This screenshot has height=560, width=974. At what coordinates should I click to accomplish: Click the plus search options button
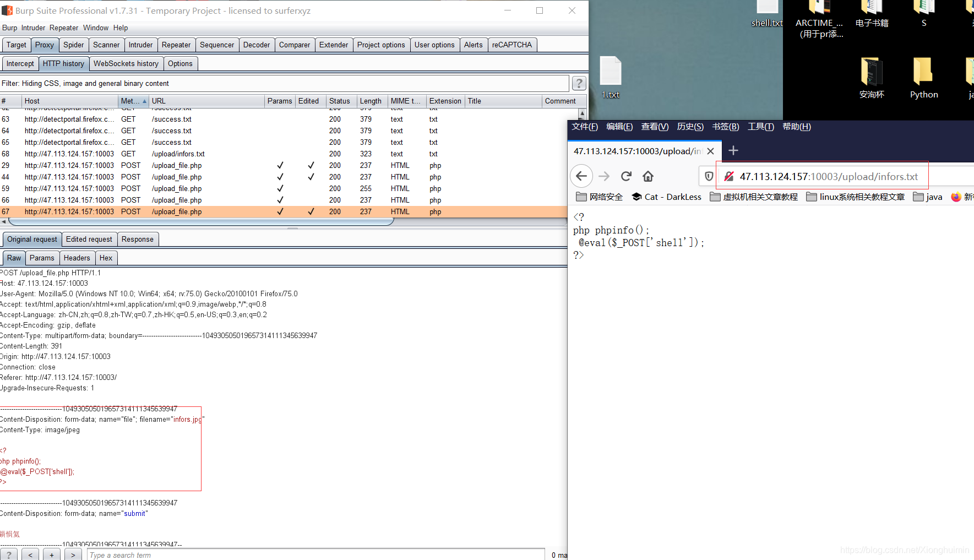pos(52,554)
